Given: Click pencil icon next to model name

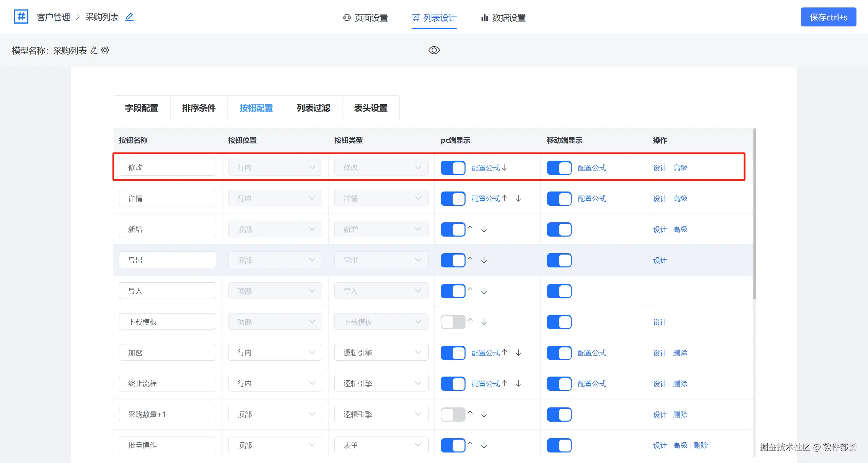Looking at the screenshot, I should 94,51.
